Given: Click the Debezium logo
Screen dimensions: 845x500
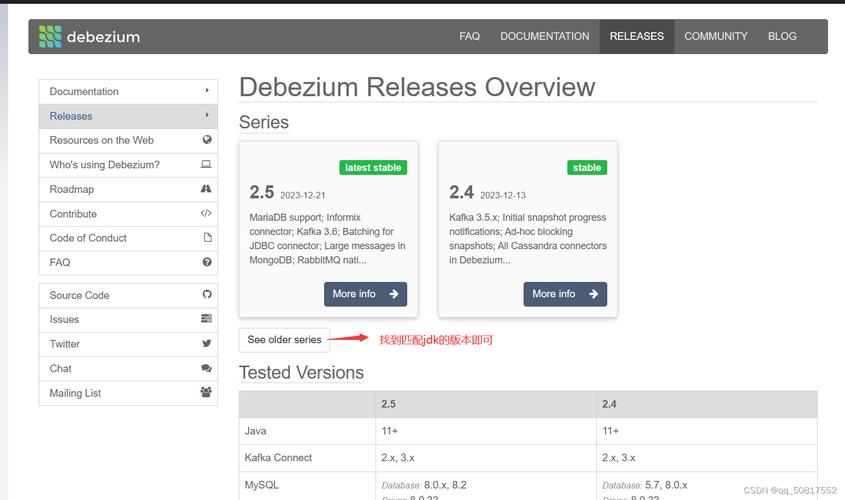Looking at the screenshot, I should click(x=89, y=37).
